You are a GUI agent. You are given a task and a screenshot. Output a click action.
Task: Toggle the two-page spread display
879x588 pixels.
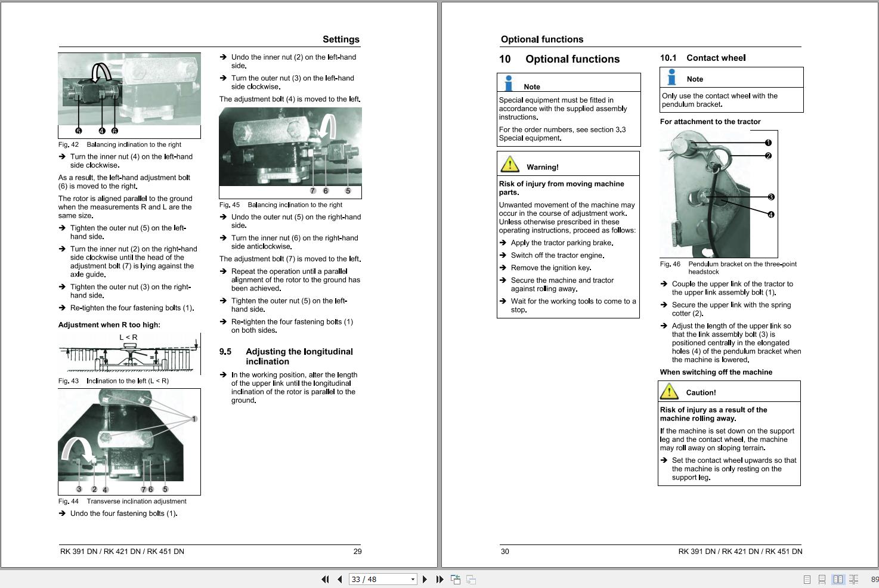pyautogui.click(x=838, y=579)
